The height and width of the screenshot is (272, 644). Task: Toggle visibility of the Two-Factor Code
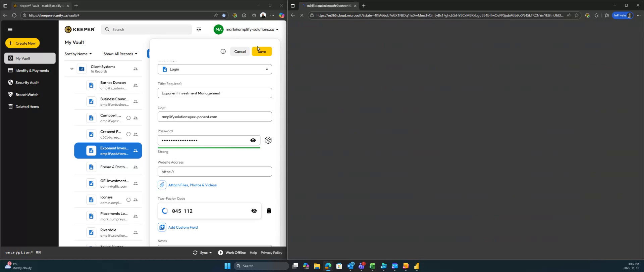(254, 211)
